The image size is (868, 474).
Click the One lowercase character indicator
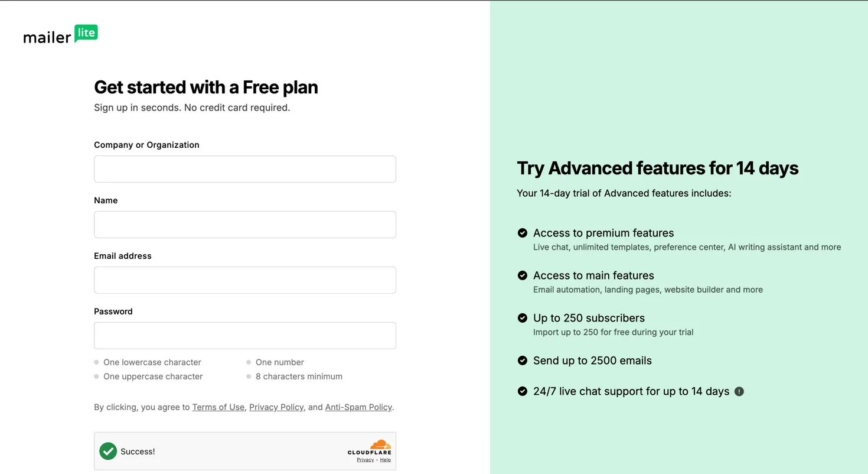(148, 362)
